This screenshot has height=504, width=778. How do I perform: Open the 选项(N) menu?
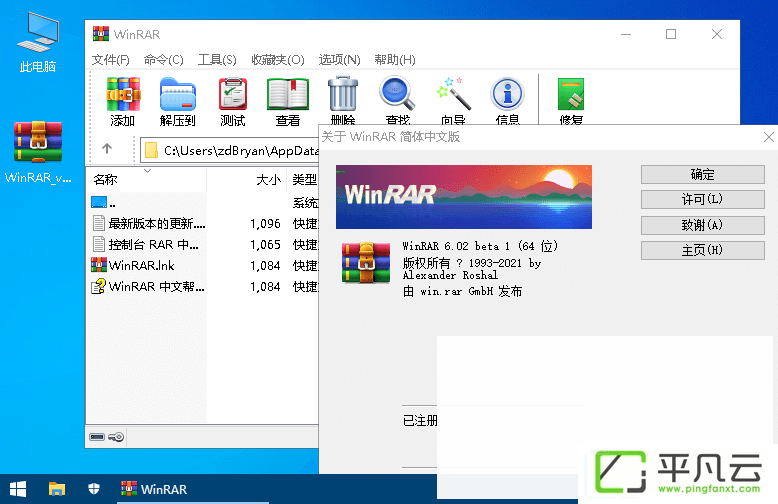point(339,60)
